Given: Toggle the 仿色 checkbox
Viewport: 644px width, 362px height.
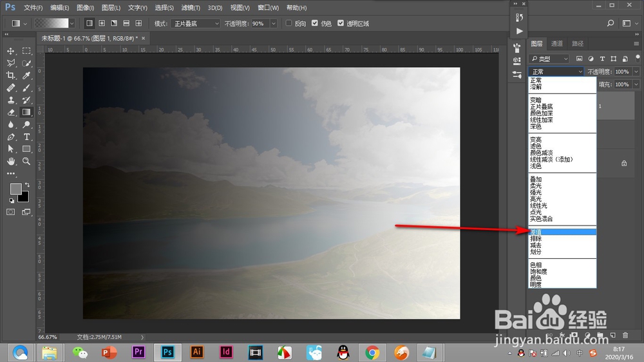Looking at the screenshot, I should pos(315,23).
